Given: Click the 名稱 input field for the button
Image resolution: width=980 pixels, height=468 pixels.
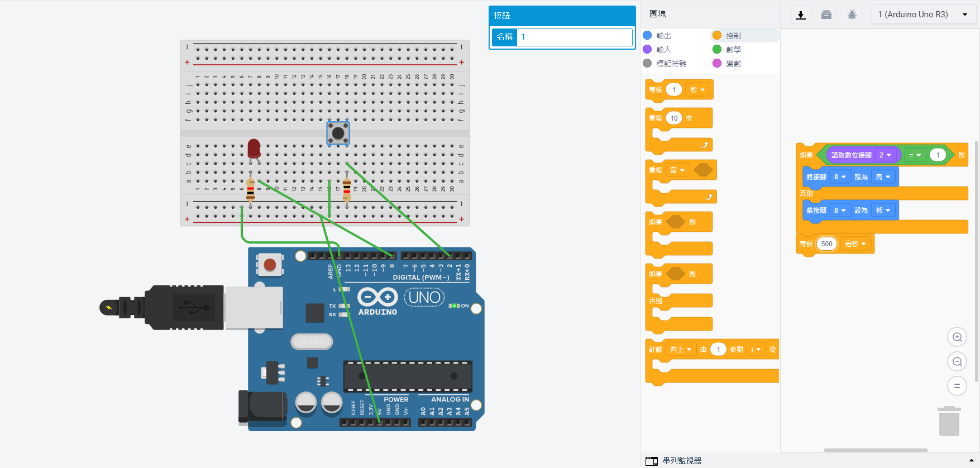Looking at the screenshot, I should click(x=574, y=37).
